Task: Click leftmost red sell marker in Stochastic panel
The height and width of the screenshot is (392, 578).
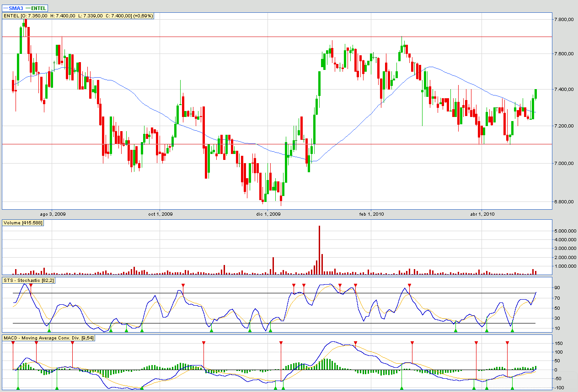Action: click(x=31, y=286)
